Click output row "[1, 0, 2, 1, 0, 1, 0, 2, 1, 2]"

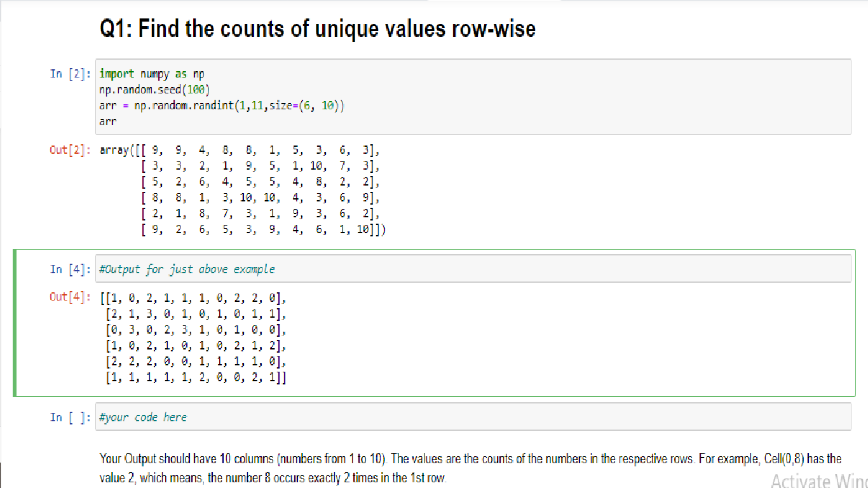click(x=196, y=346)
